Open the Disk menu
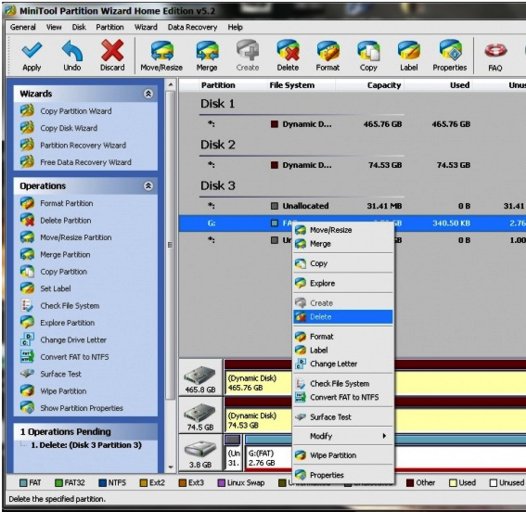 click(79, 27)
